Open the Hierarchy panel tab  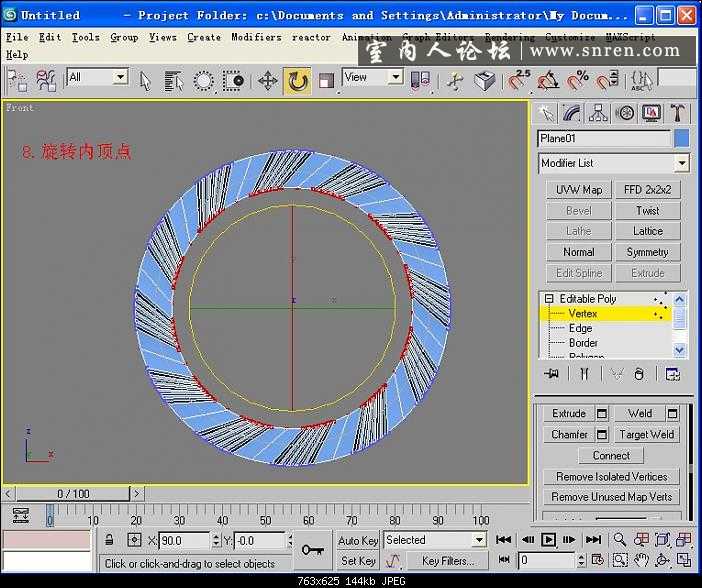click(x=598, y=112)
